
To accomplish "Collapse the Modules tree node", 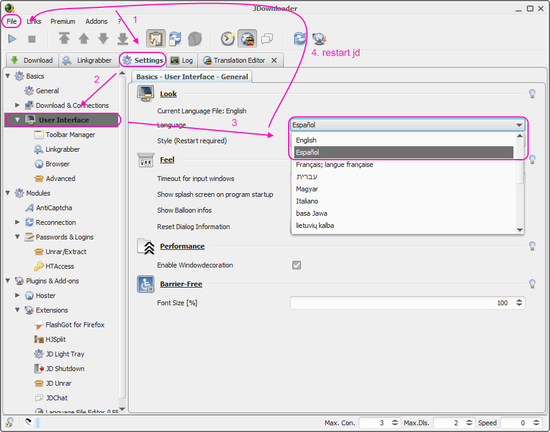I will (x=8, y=193).
